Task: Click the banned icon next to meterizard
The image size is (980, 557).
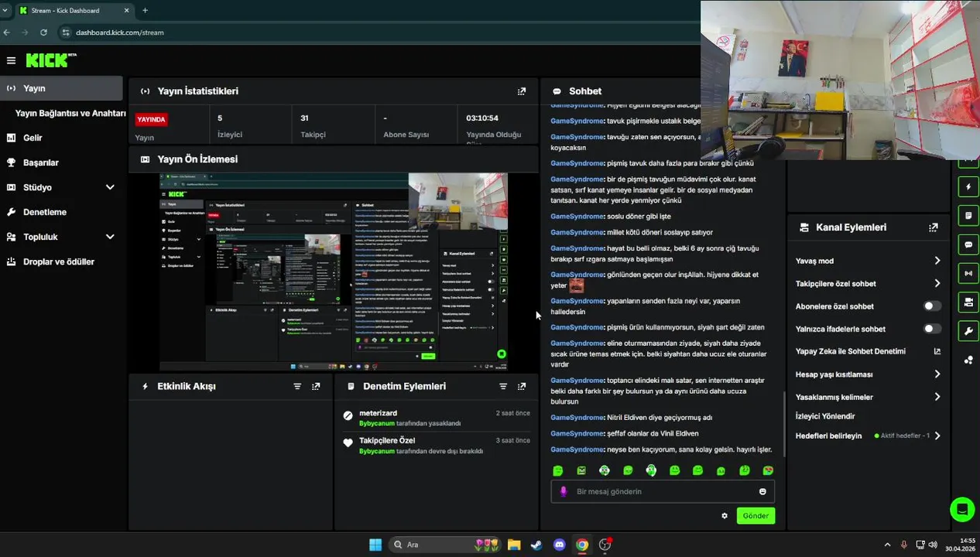Action: 348,415
